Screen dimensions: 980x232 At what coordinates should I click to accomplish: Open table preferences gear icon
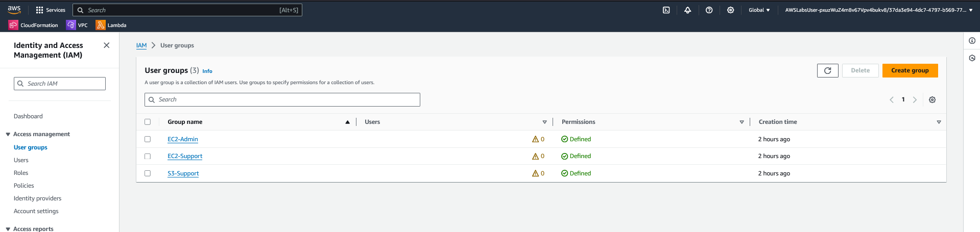(932, 99)
